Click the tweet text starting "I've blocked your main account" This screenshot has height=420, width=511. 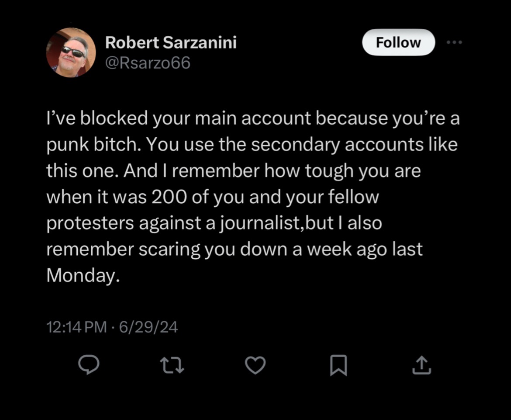[253, 197]
